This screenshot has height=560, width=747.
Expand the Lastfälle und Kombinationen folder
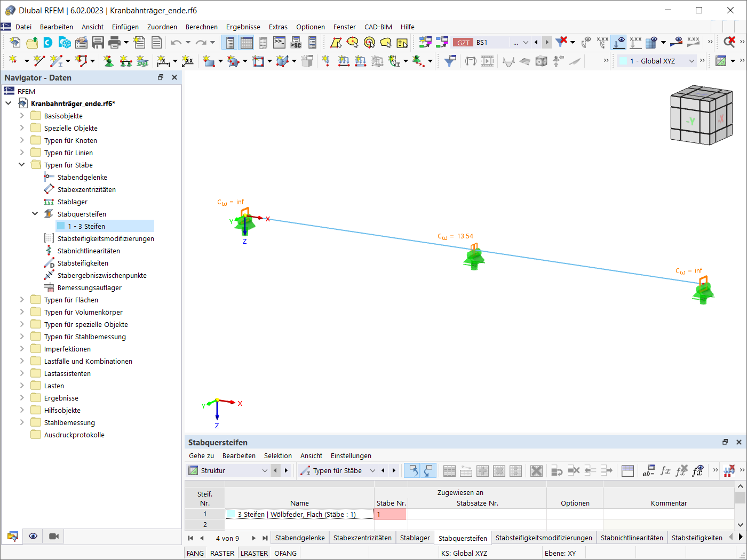pyautogui.click(x=22, y=361)
